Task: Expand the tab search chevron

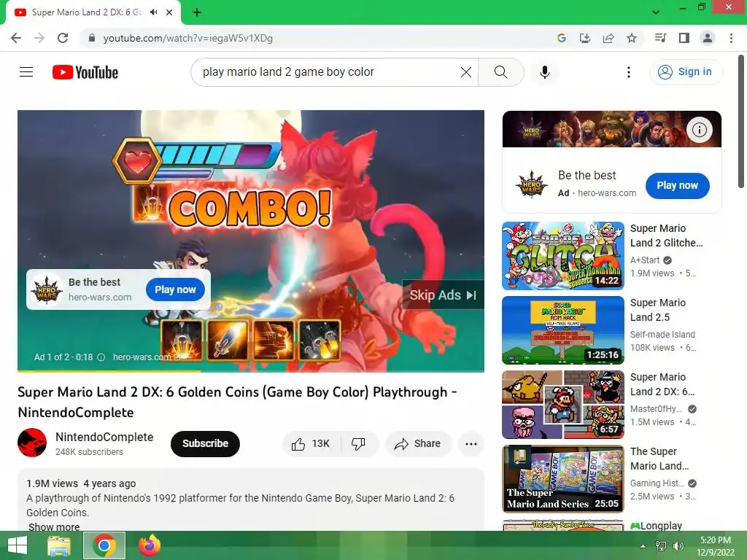Action: pyautogui.click(x=656, y=12)
